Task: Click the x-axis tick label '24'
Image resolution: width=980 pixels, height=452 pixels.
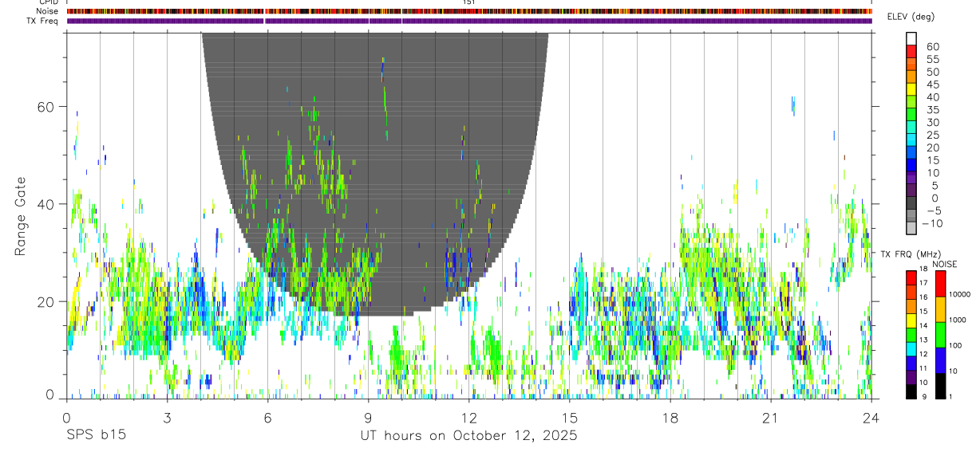Action: [x=871, y=416]
